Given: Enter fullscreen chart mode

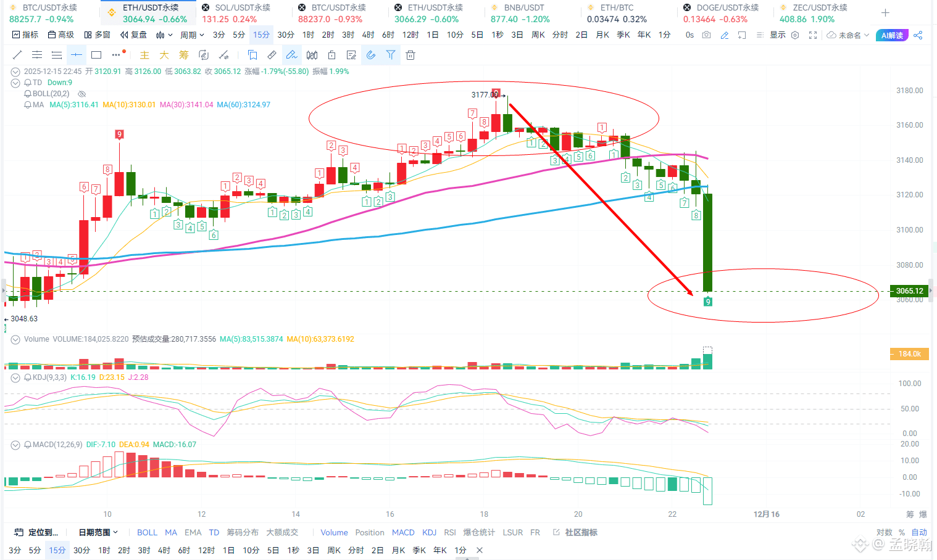Looking at the screenshot, I should (x=813, y=35).
